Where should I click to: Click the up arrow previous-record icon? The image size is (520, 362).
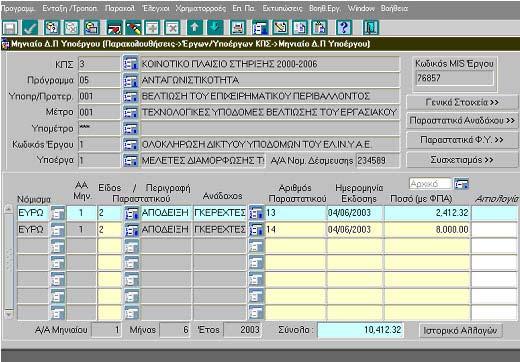(195, 28)
